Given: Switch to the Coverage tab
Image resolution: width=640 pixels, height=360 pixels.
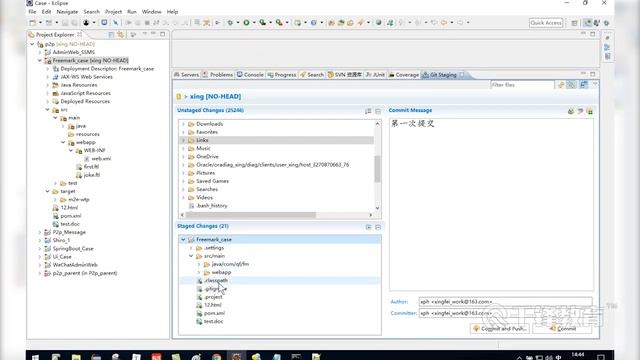Looking at the screenshot, I should pyautogui.click(x=404, y=75).
